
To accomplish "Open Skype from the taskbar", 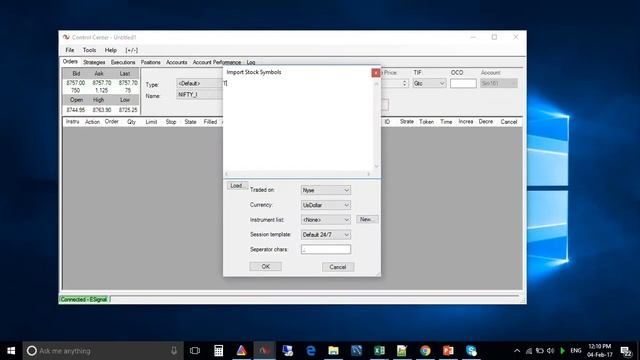I will coord(471,351).
